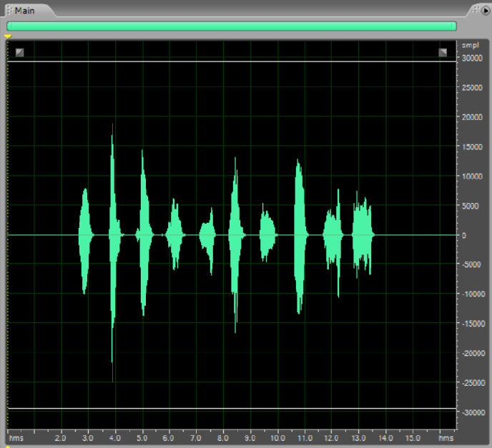Click the green zoom navigation bar
This screenshot has height=448, width=492.
(x=231, y=26)
